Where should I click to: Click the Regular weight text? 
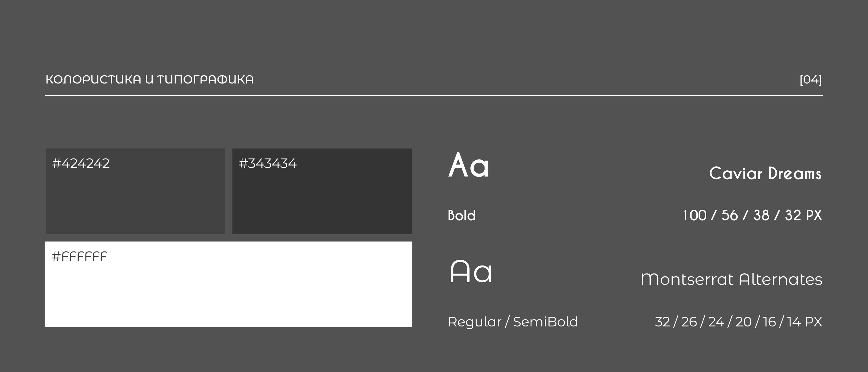pos(474,322)
